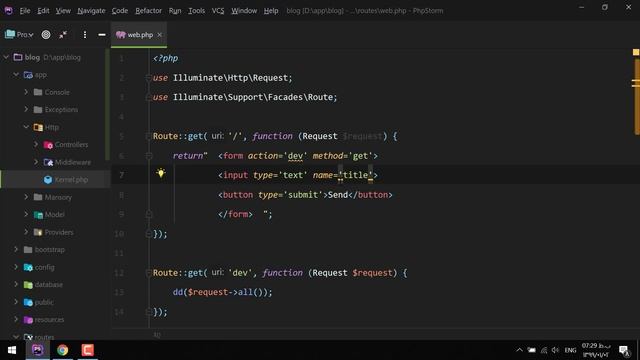Fold the first Route::get block
Screen dimensions: 640x360
point(149,136)
